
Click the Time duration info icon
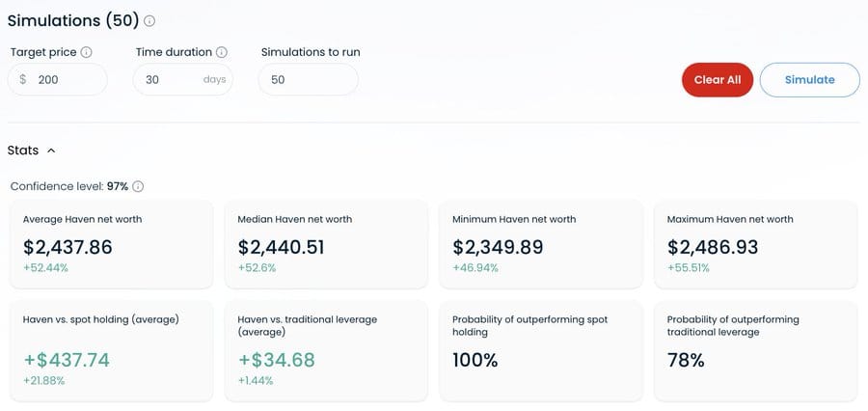point(222,52)
